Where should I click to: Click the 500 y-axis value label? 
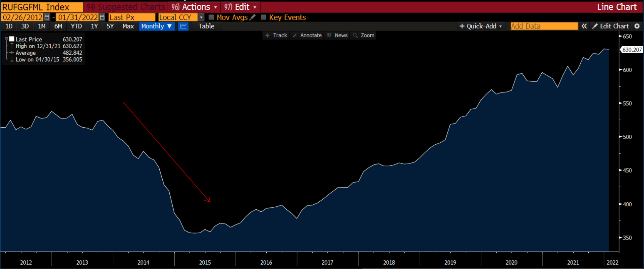point(627,137)
